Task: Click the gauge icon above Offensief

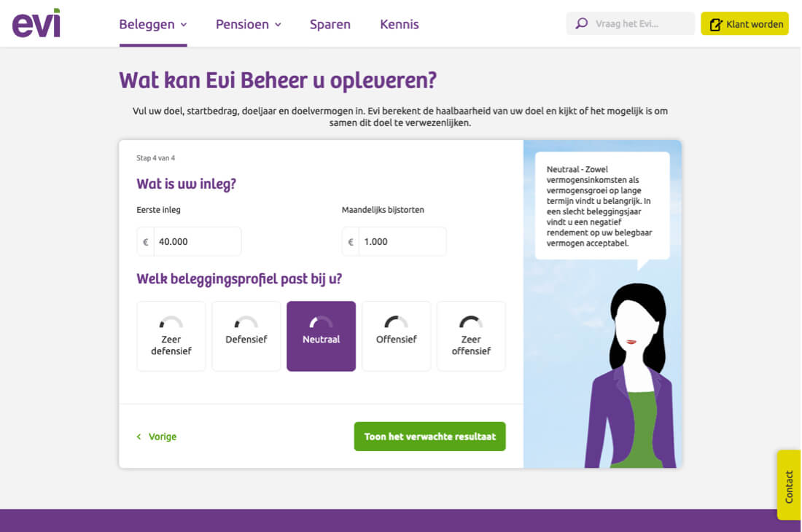Action: pyautogui.click(x=397, y=322)
